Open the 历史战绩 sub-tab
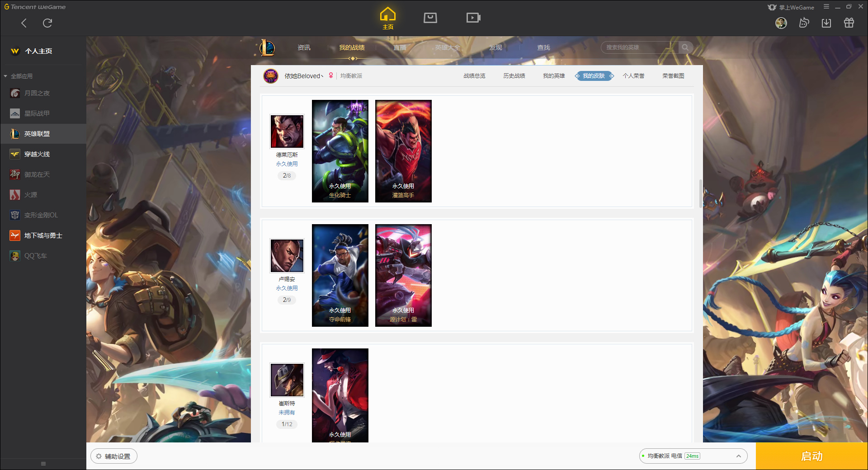868x470 pixels. tap(514, 76)
